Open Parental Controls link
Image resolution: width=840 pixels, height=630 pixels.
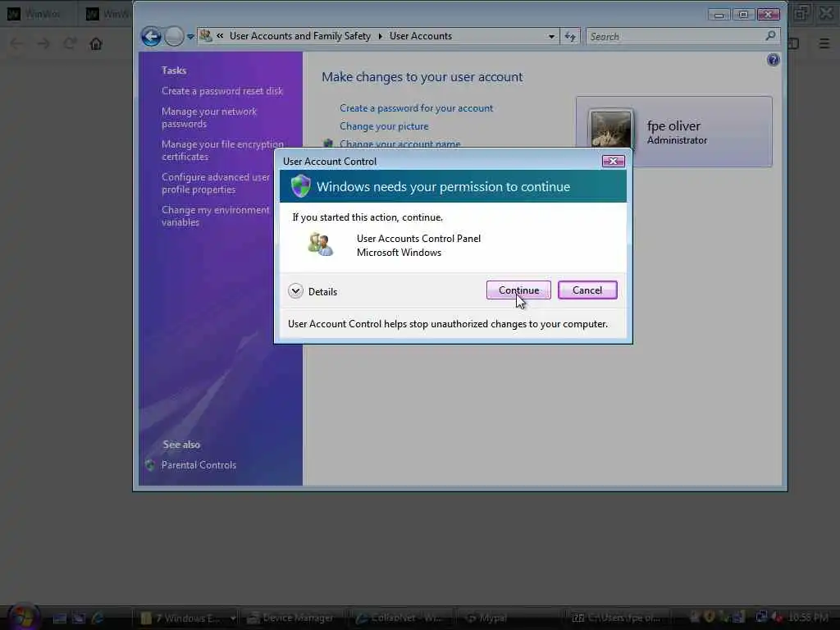(x=199, y=465)
